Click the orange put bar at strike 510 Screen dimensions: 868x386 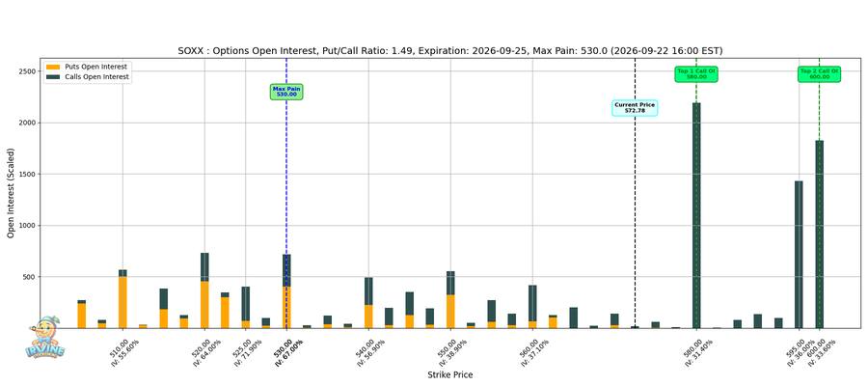(x=122, y=302)
